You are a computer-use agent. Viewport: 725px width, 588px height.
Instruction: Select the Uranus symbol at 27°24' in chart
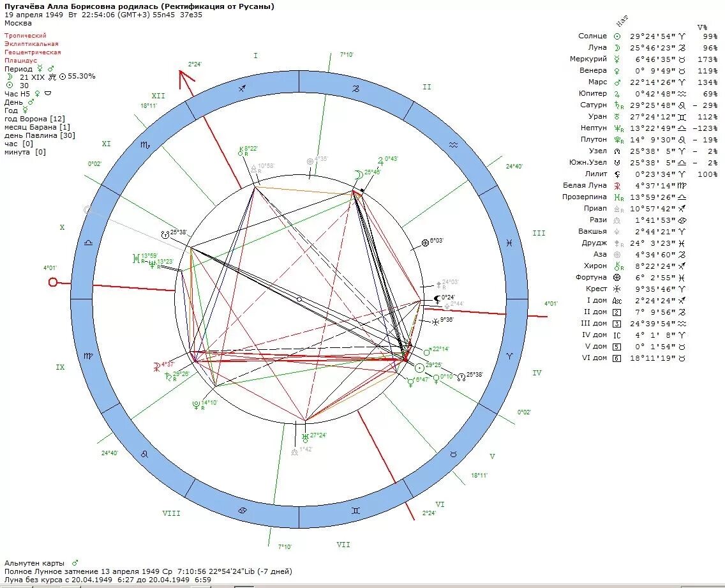pyautogui.click(x=304, y=437)
